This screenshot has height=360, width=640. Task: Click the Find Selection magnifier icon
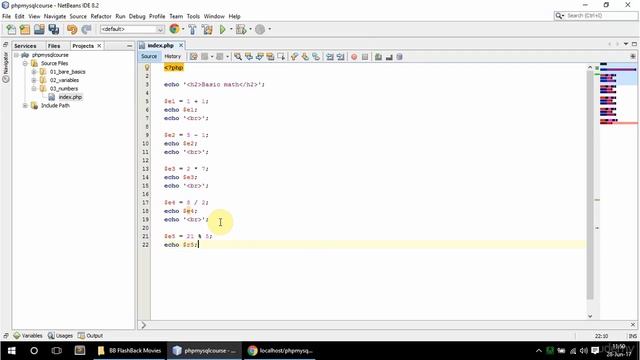tap(238, 57)
